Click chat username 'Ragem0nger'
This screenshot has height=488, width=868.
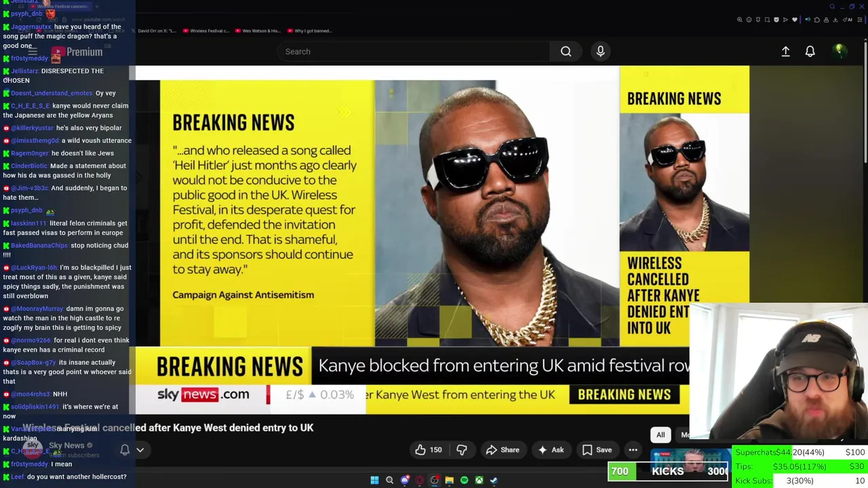click(x=30, y=153)
